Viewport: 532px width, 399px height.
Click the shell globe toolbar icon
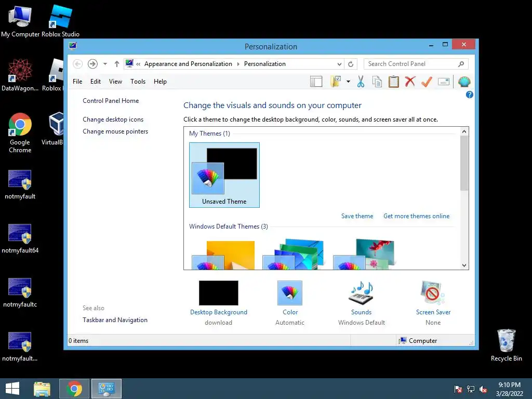(464, 82)
